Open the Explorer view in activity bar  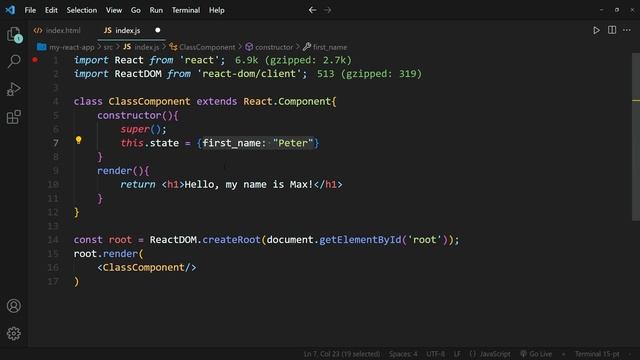(14, 34)
